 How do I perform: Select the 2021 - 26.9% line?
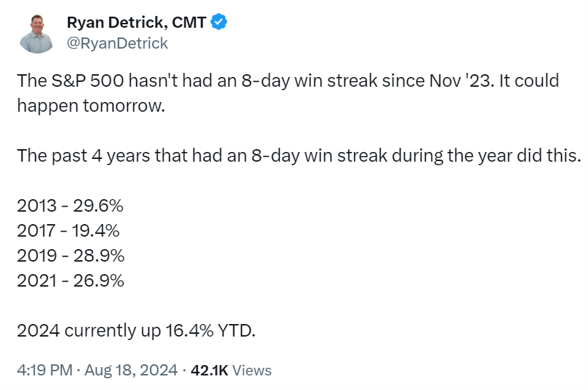(x=71, y=281)
